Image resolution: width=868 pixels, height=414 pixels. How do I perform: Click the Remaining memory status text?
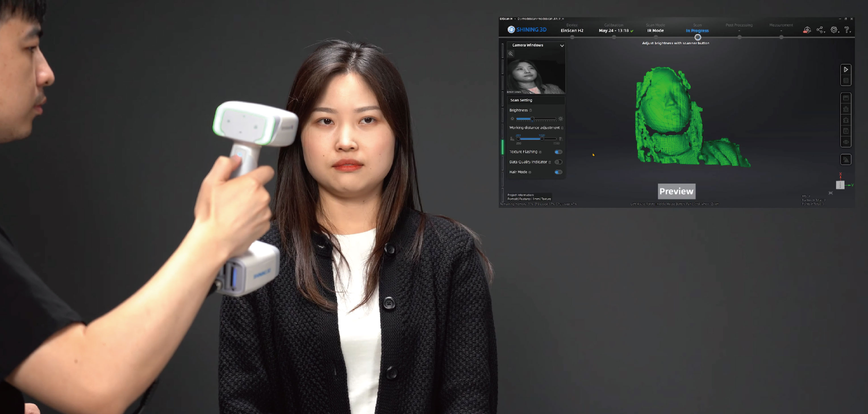(x=538, y=204)
